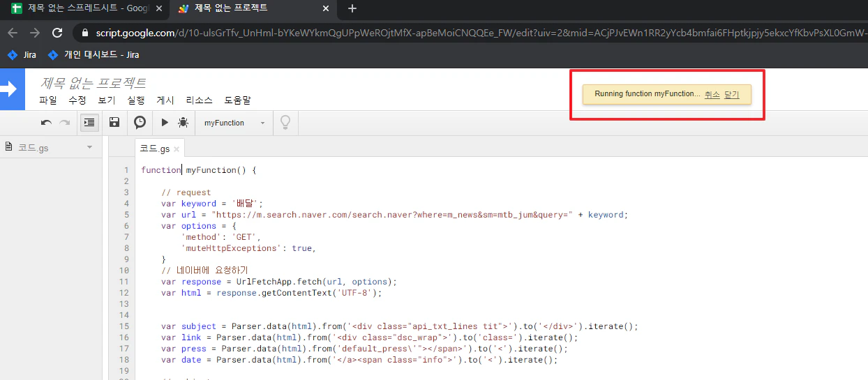Click the getContentText('UTF-8') line
868x380 pixels.
[271, 293]
